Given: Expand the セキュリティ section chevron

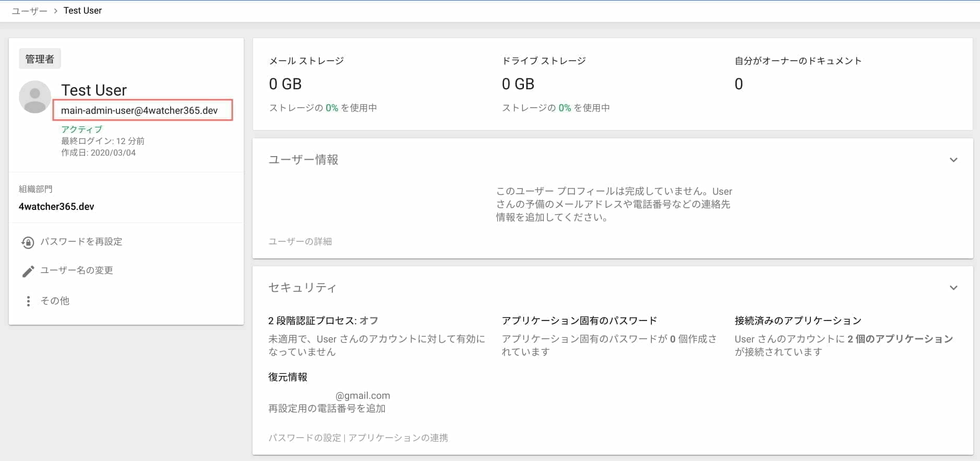Looking at the screenshot, I should (x=953, y=288).
